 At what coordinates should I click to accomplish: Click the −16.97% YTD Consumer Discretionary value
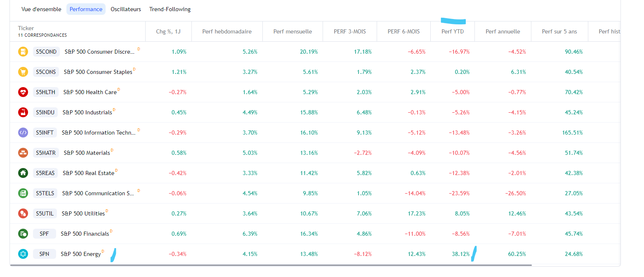click(460, 52)
